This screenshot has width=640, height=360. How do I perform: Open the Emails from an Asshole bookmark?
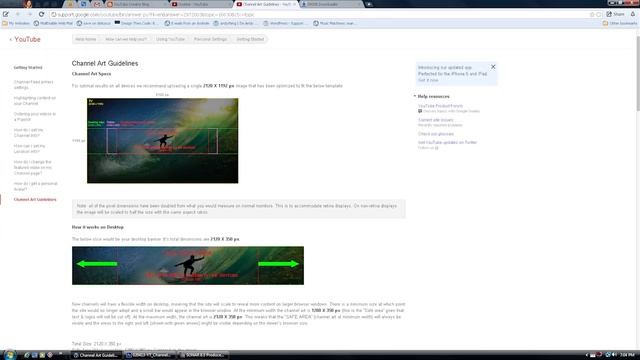[x=187, y=23]
